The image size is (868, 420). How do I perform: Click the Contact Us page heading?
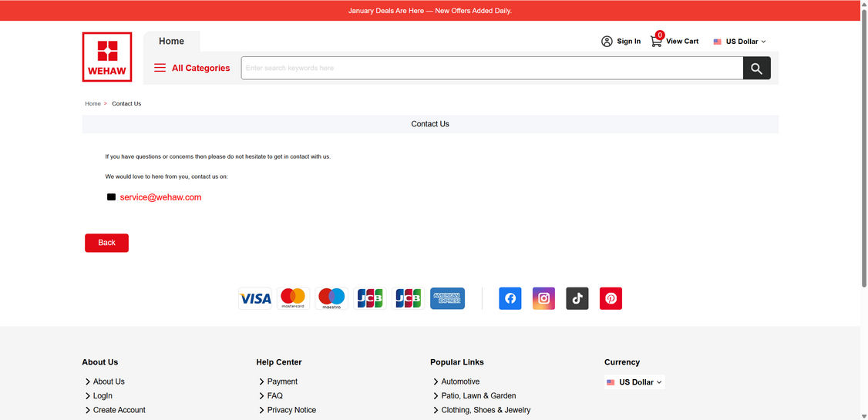click(430, 124)
